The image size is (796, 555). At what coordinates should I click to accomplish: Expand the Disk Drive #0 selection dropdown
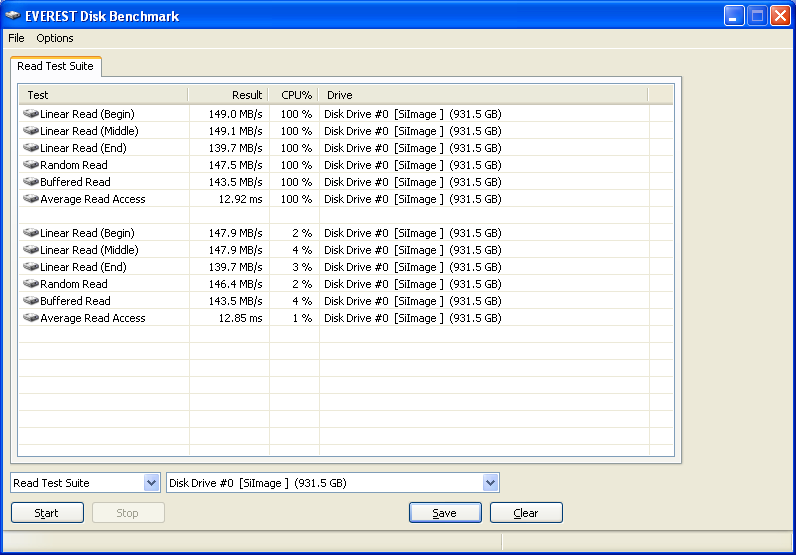click(x=490, y=483)
